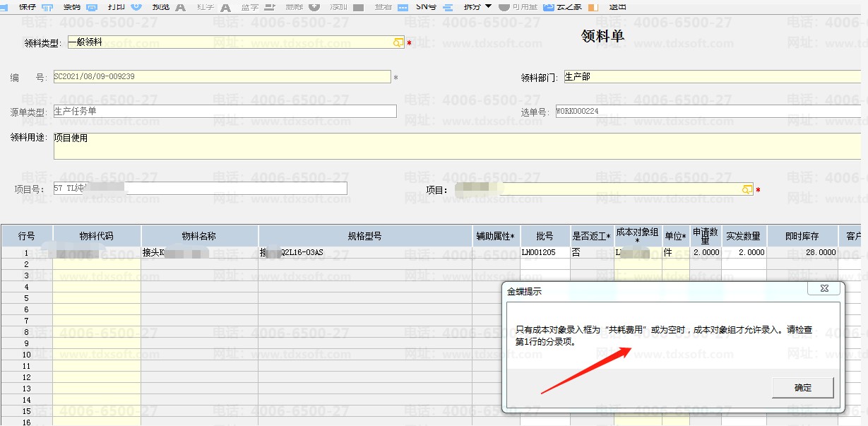Close the 金蝶提示 dialog with X
Screen dimensions: 868x426
coord(824,290)
